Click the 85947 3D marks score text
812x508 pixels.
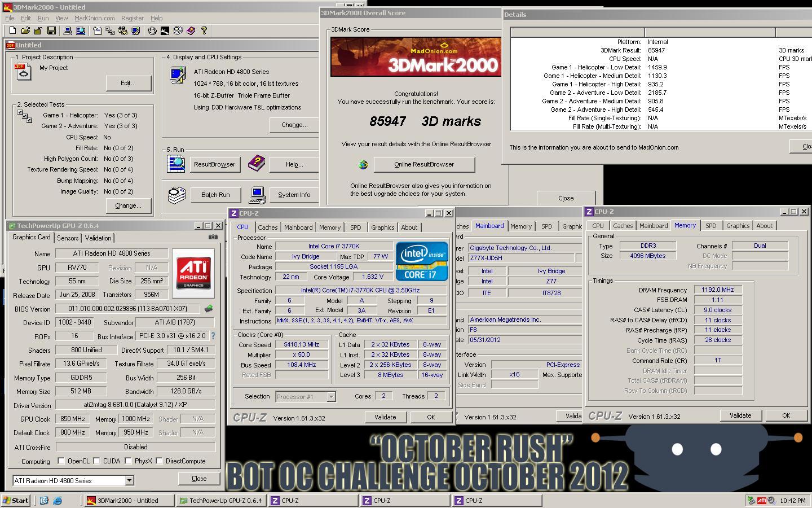tap(425, 121)
